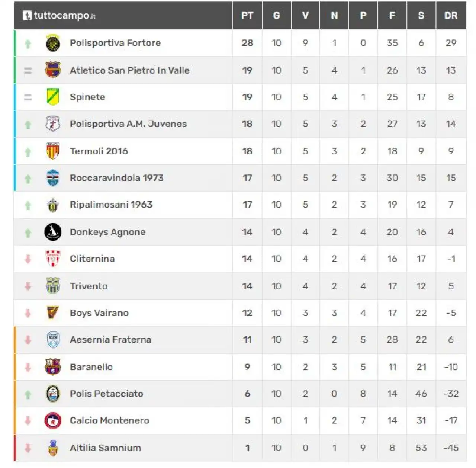Open Aesernia Fraterna team link

[x=111, y=340]
